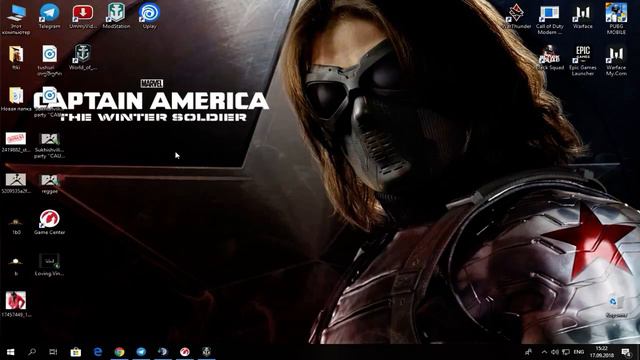The image size is (640, 360).
Task: Launch the Telegram desktop shortcut
Action: coord(49,16)
